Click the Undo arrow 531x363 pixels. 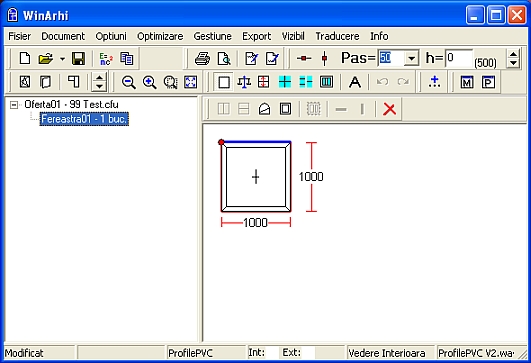(x=383, y=82)
